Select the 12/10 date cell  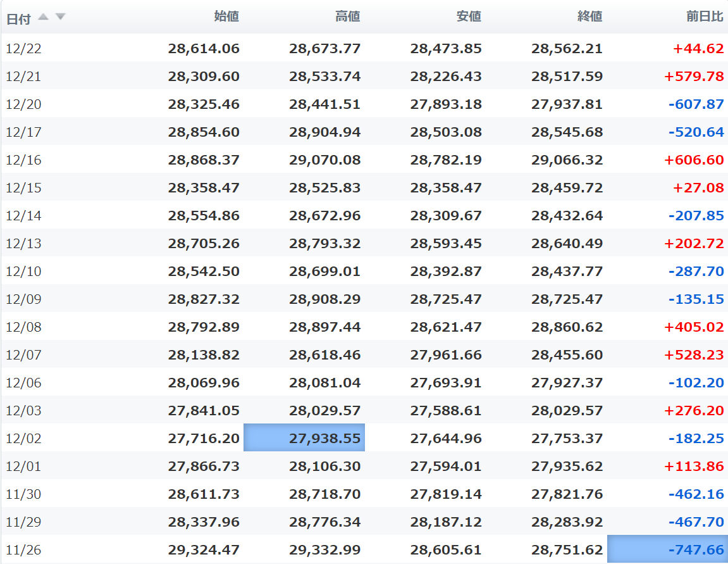tap(23, 272)
